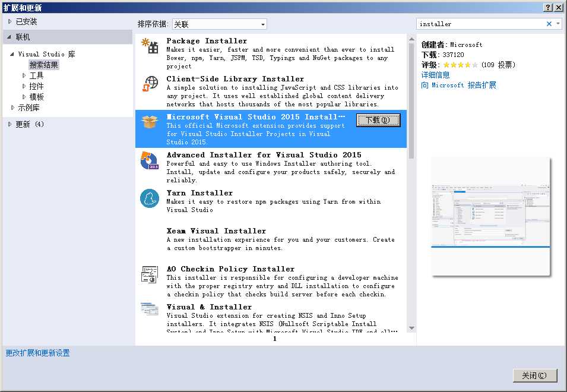Select the Package Installer title
The image size is (567, 392).
tap(207, 41)
